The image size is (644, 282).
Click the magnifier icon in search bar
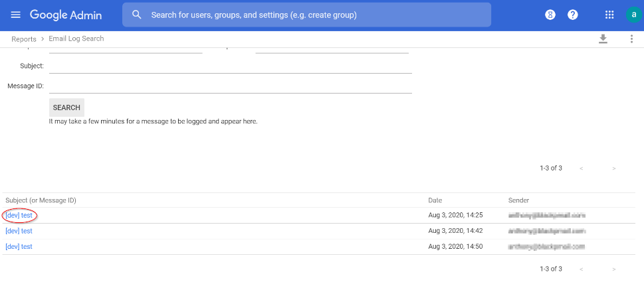pyautogui.click(x=137, y=15)
